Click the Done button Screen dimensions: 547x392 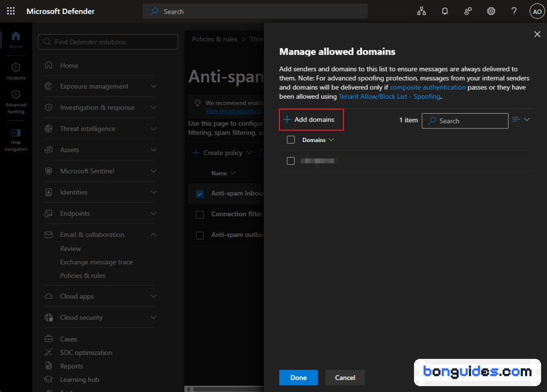pyautogui.click(x=298, y=378)
